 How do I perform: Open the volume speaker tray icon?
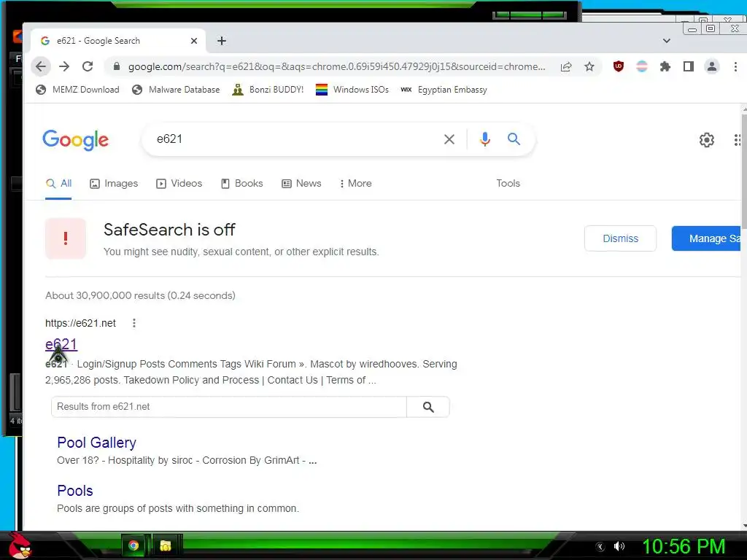[619, 546]
